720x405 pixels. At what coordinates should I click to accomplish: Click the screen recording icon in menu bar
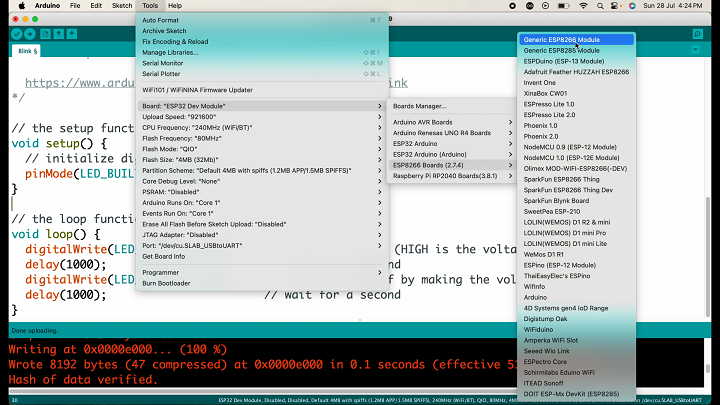[x=512, y=6]
